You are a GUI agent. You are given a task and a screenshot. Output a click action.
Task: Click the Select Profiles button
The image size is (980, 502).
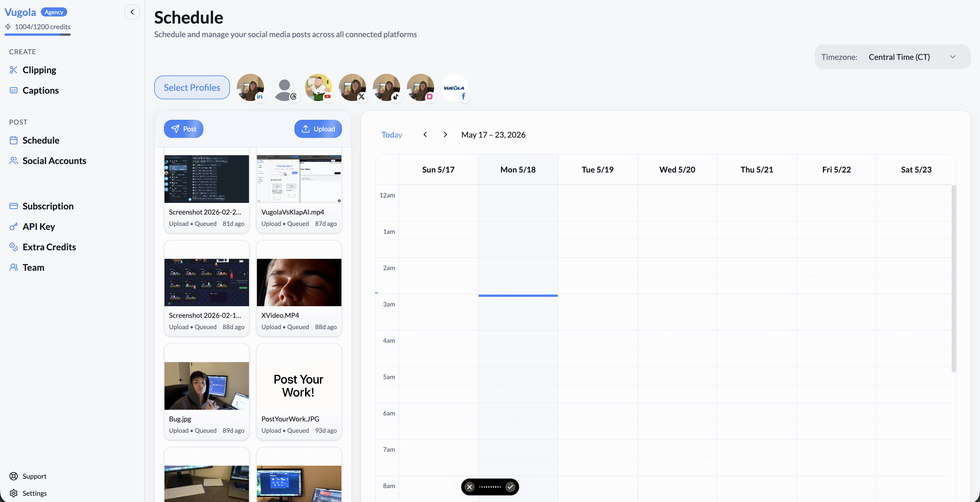pyautogui.click(x=192, y=87)
